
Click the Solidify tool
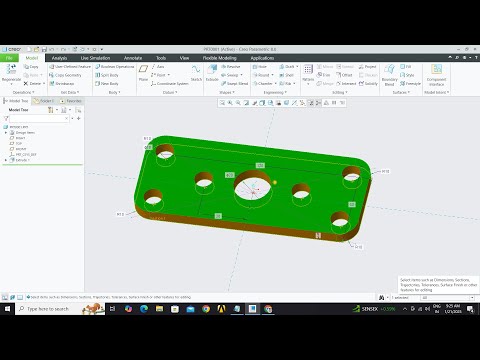point(368,83)
